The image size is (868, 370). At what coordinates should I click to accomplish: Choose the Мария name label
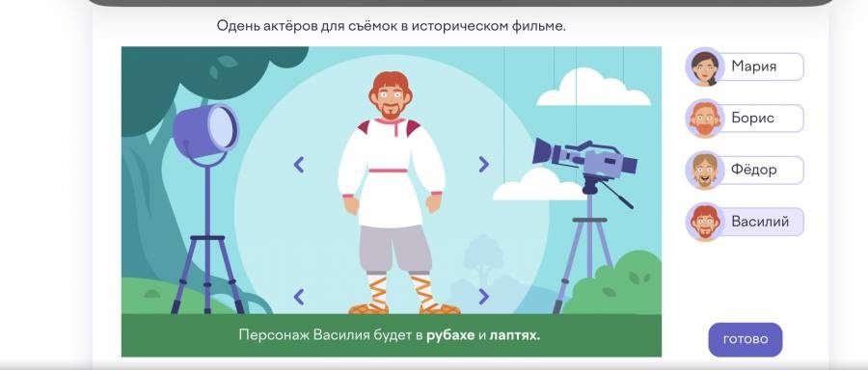click(753, 66)
